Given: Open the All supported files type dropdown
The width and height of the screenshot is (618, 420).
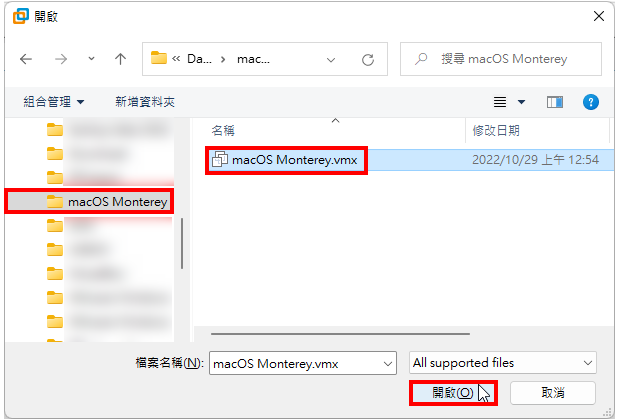Looking at the screenshot, I should pos(503,363).
